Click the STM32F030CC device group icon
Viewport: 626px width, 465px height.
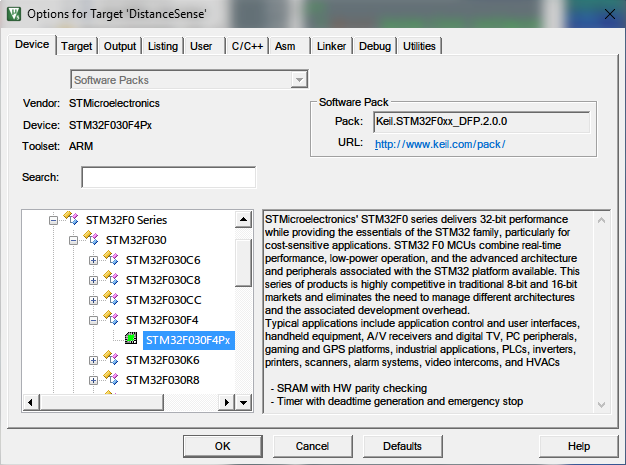111,298
